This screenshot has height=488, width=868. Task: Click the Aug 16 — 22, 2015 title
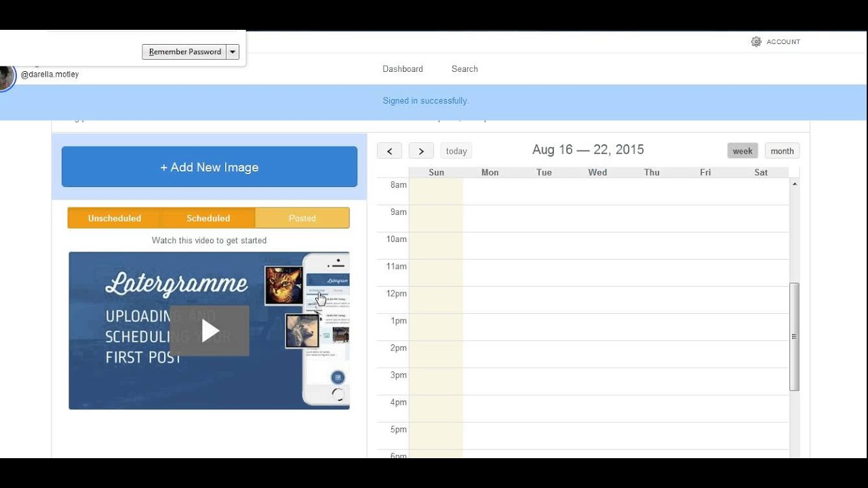(x=588, y=150)
